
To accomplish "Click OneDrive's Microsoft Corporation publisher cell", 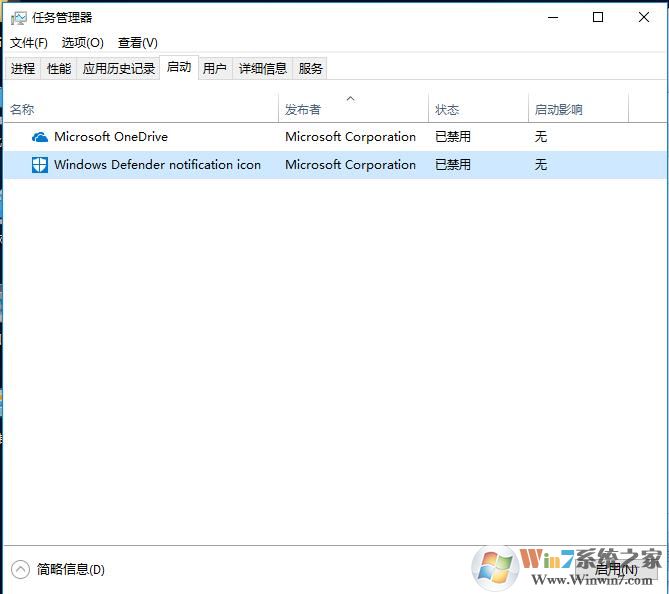I will pyautogui.click(x=350, y=137).
